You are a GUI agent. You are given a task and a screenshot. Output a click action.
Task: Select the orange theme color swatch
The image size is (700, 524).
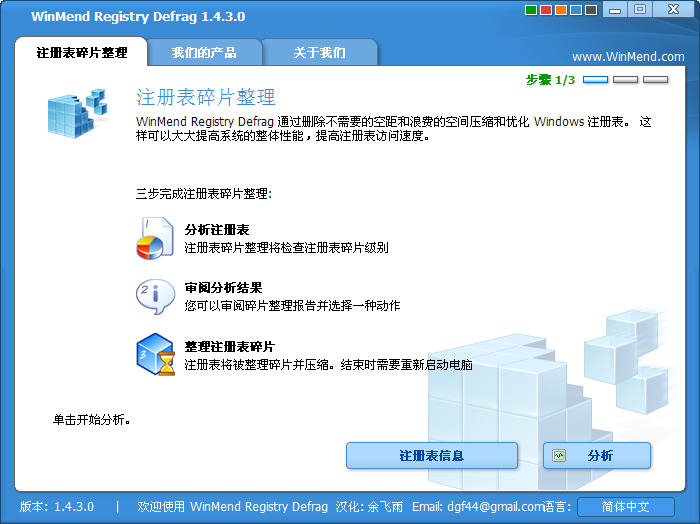561,10
